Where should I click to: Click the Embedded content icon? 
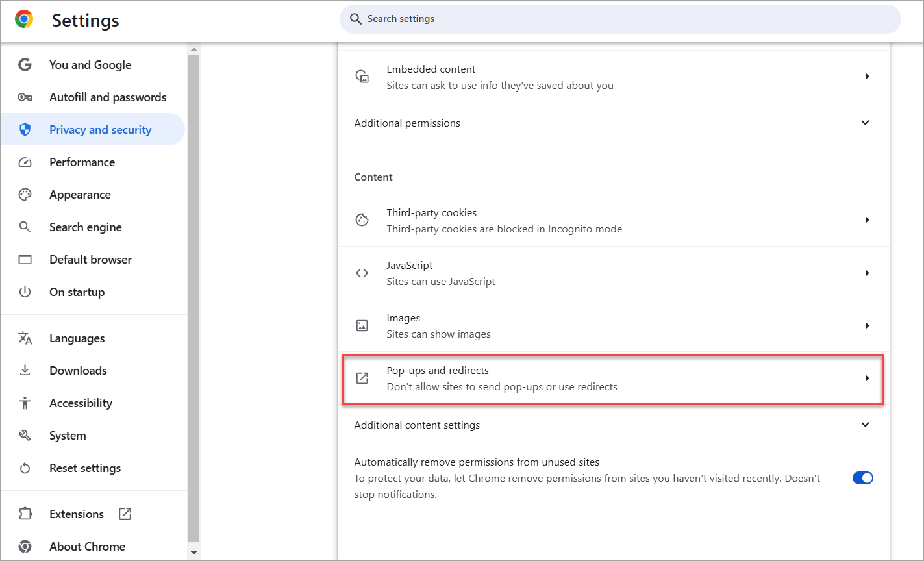pos(362,77)
